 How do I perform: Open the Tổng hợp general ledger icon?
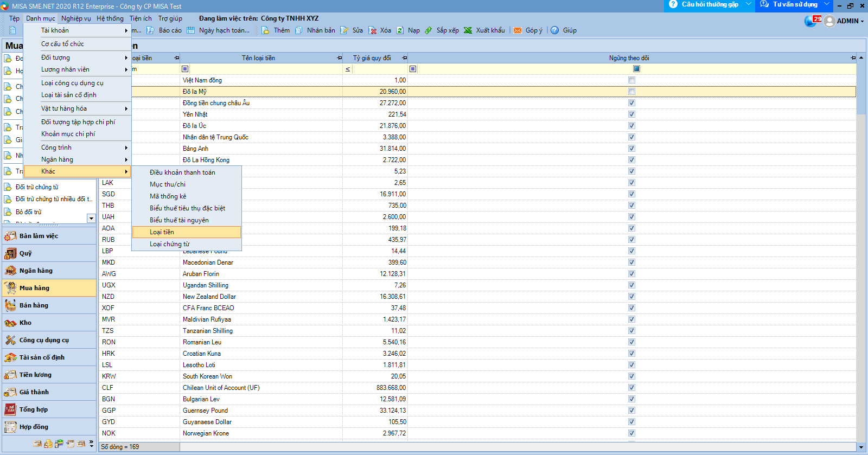click(x=10, y=409)
